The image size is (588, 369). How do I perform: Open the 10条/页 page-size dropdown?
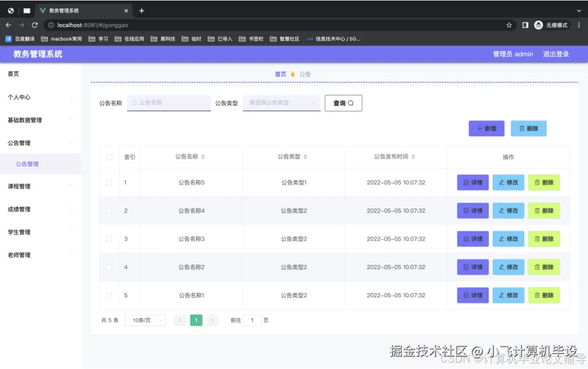[145, 320]
